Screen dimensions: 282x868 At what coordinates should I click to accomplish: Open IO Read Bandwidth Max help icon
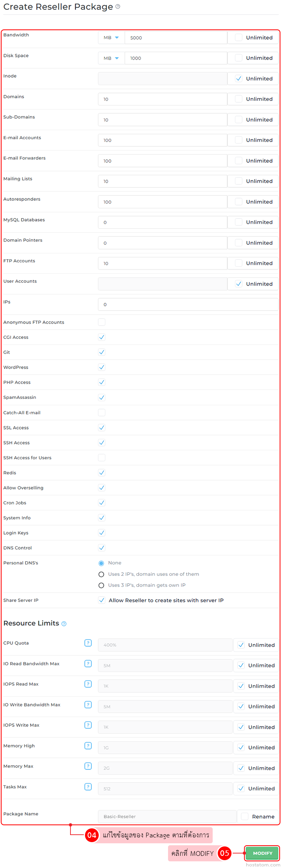[88, 664]
